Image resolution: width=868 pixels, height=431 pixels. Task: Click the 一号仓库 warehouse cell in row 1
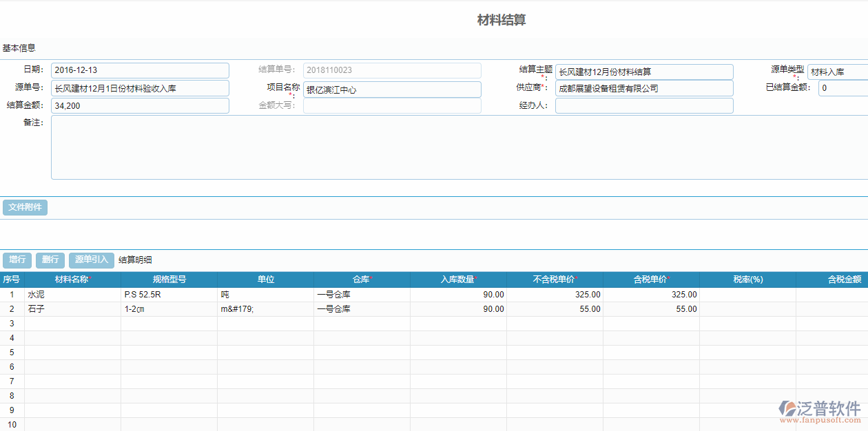(362, 295)
